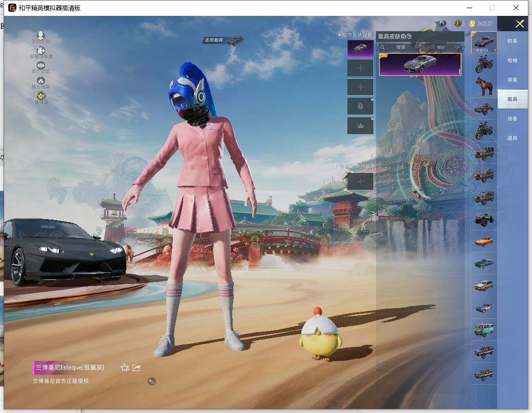Image resolution: width=532 pixels, height=413 pixels.
Task: Click the help question mark next to 载具皮肤
Action: 409,36
